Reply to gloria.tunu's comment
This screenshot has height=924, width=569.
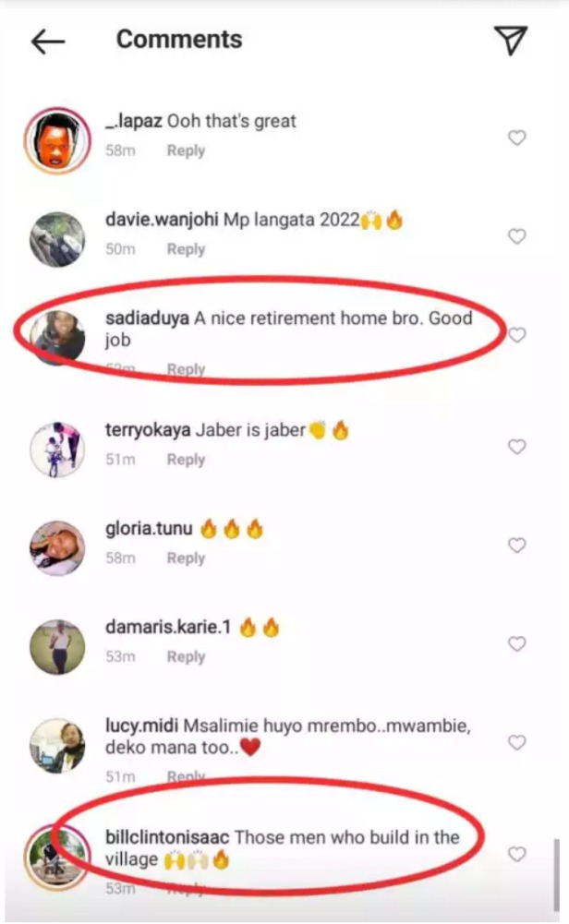[x=186, y=558]
